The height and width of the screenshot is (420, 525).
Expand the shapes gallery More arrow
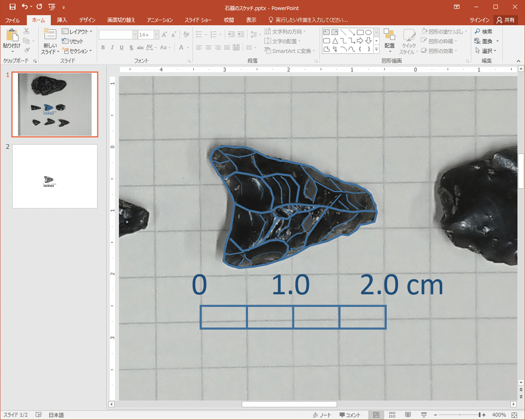(x=376, y=49)
